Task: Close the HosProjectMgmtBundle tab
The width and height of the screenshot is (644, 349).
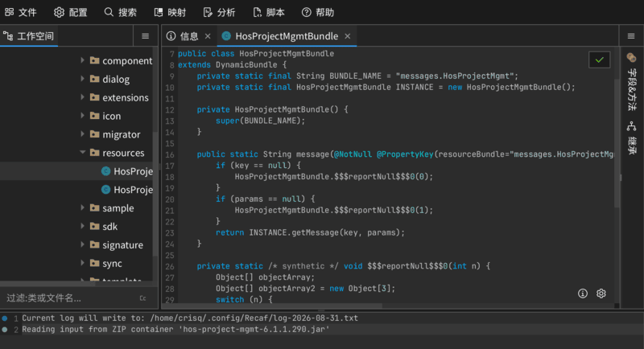Action: (348, 36)
